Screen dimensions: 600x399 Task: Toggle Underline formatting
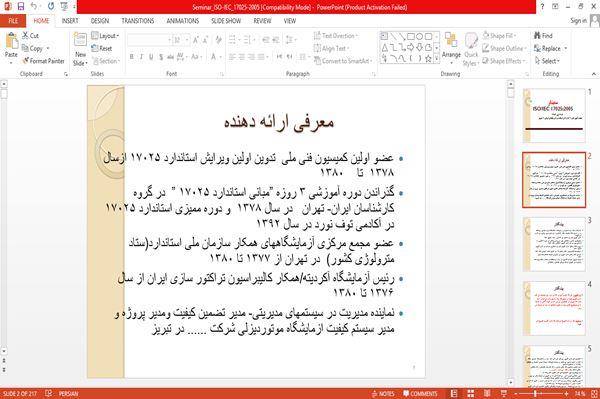click(151, 57)
